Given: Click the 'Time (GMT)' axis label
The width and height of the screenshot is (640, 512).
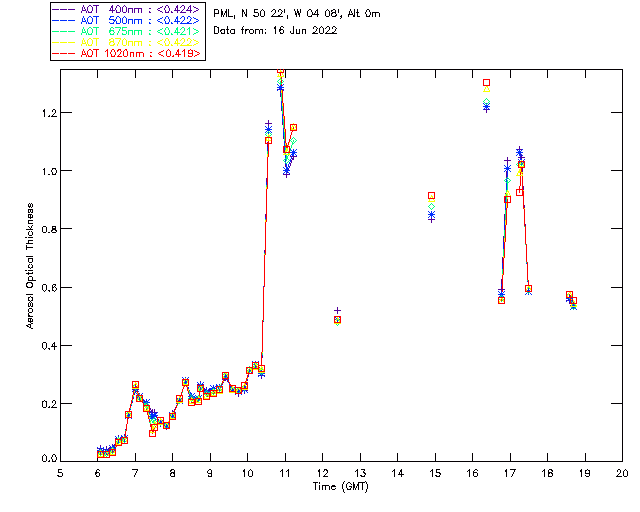Looking at the screenshot, I should [x=341, y=487].
